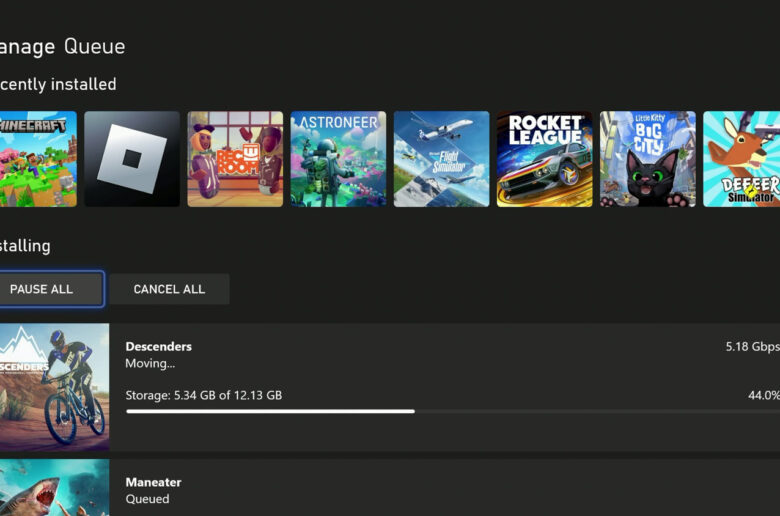Select the Maneater cover art
This screenshot has height=516, width=780.
(x=54, y=488)
